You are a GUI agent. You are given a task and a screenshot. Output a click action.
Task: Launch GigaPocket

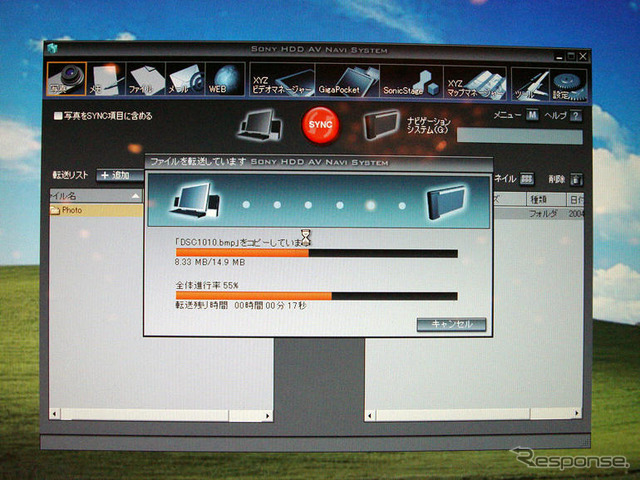click(347, 80)
